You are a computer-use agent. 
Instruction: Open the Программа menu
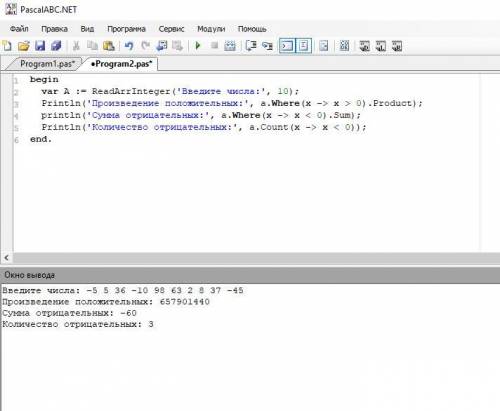(x=126, y=29)
